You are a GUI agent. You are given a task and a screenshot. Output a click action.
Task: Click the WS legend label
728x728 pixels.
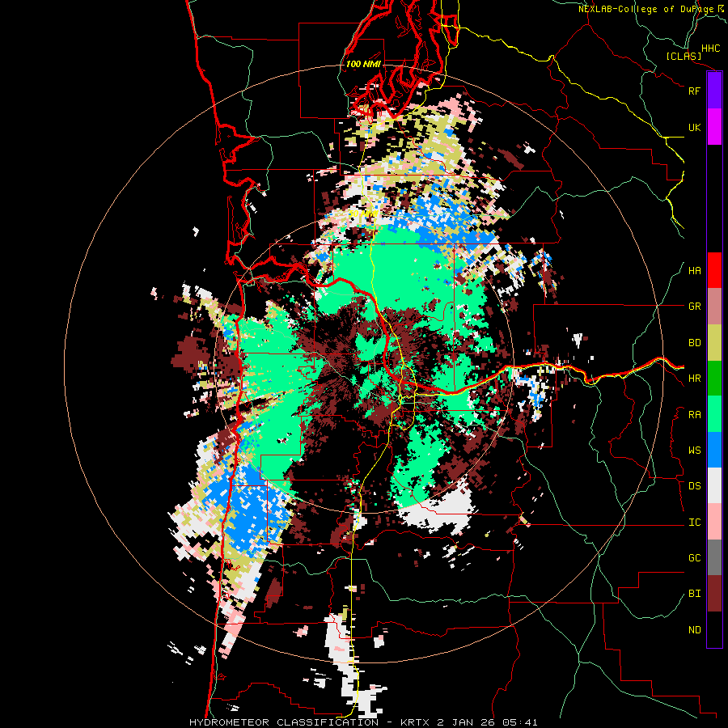click(694, 451)
